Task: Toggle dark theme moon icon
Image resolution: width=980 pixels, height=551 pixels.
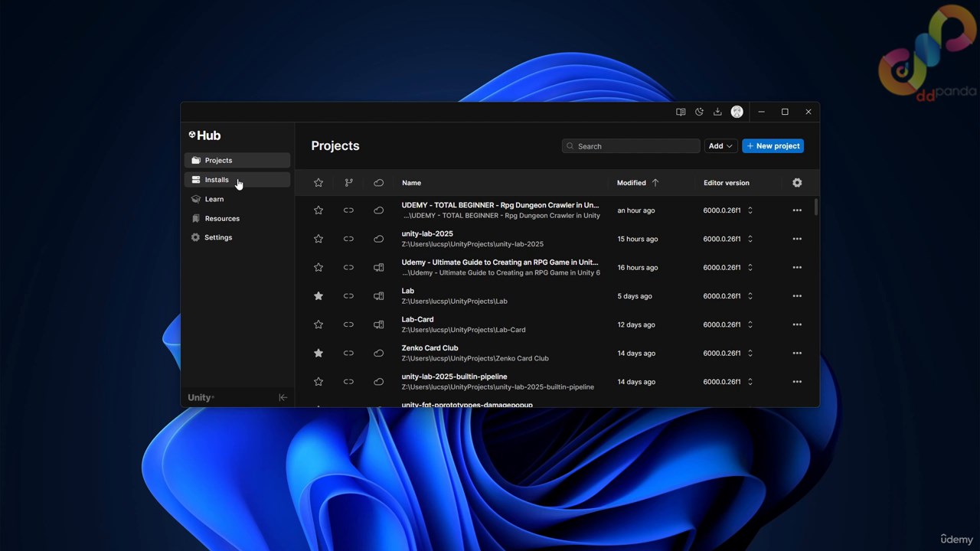Action: coord(699,112)
